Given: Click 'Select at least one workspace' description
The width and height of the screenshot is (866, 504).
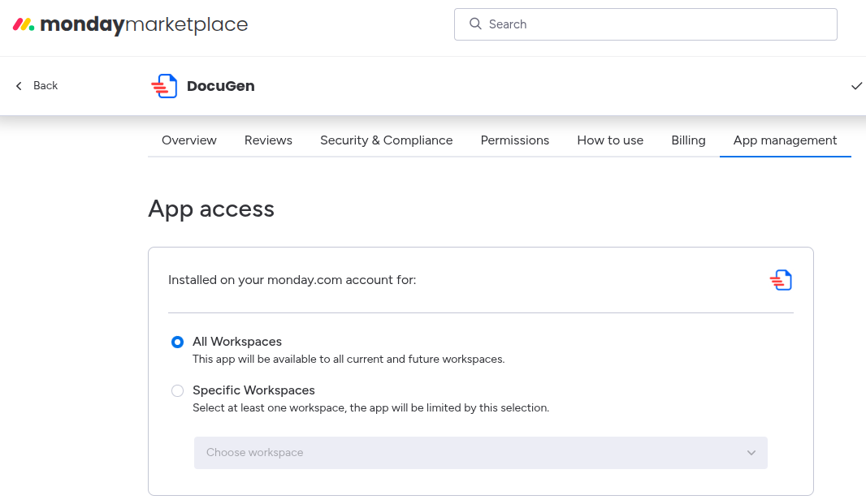Looking at the screenshot, I should (370, 407).
